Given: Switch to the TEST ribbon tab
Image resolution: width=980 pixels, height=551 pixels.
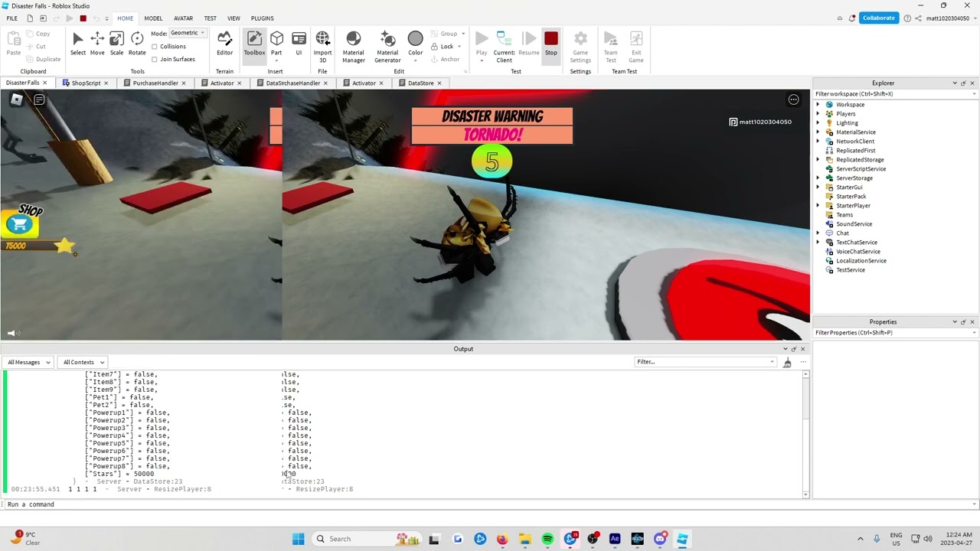Looking at the screenshot, I should (210, 18).
